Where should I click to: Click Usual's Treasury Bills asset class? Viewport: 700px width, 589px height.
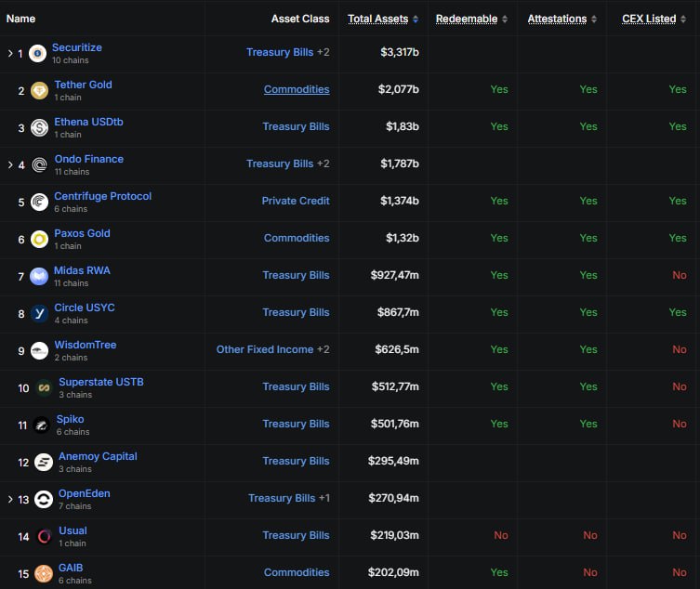(x=296, y=535)
